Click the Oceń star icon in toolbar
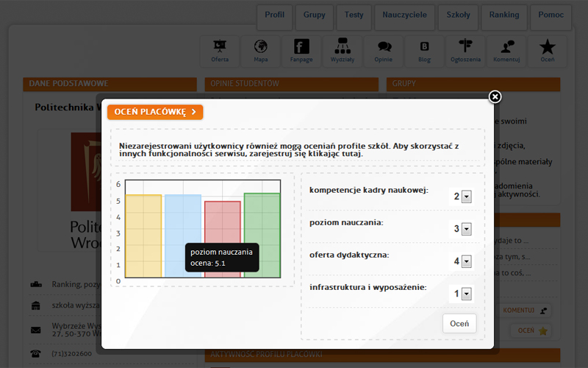 547,51
